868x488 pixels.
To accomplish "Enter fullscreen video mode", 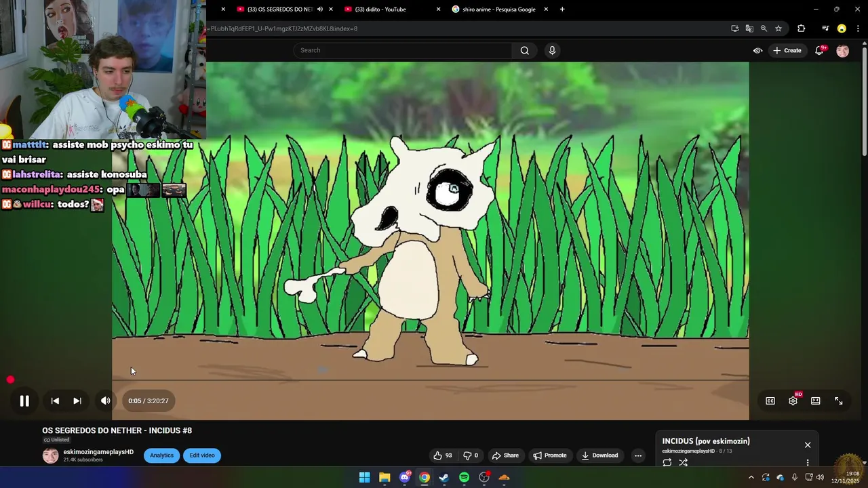I will [839, 401].
